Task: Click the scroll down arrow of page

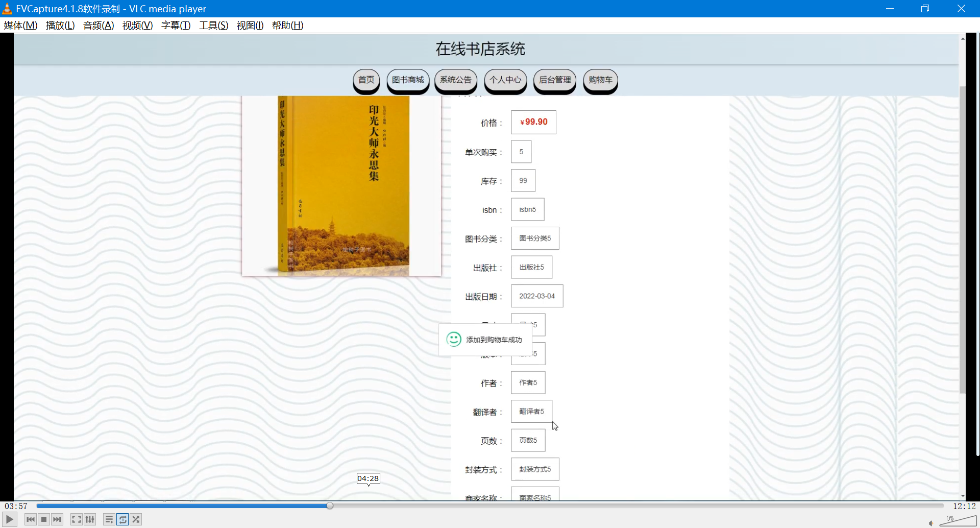Action: [963, 496]
